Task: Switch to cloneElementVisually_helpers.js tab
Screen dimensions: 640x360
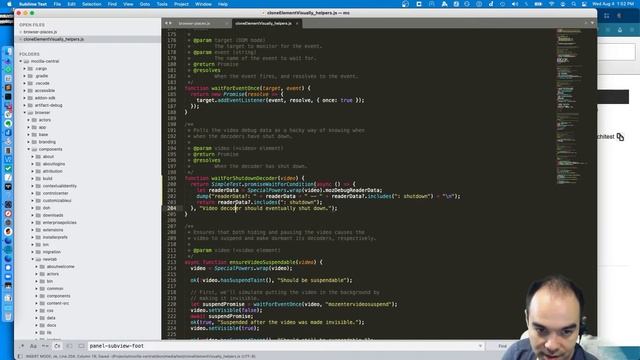Action: (x=263, y=23)
